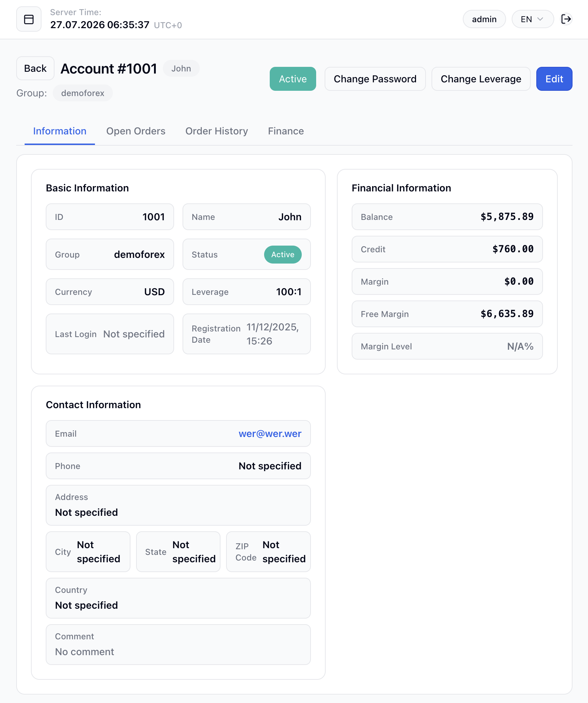Click the blue Edit button
588x703 pixels.
[554, 79]
